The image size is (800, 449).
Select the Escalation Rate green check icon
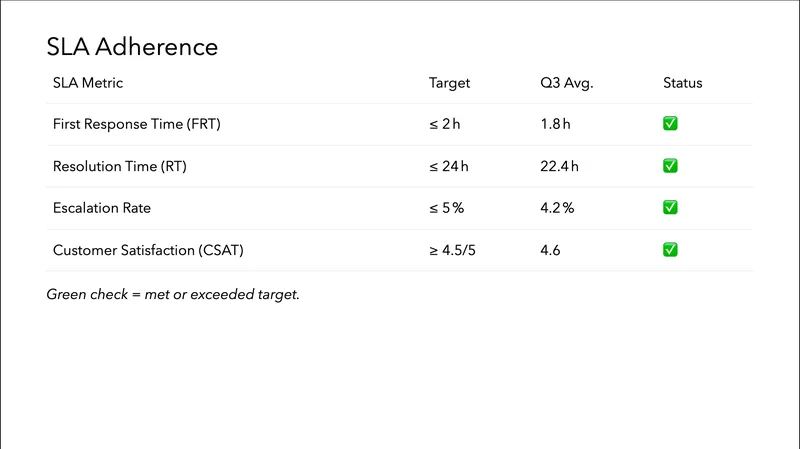[x=670, y=208]
